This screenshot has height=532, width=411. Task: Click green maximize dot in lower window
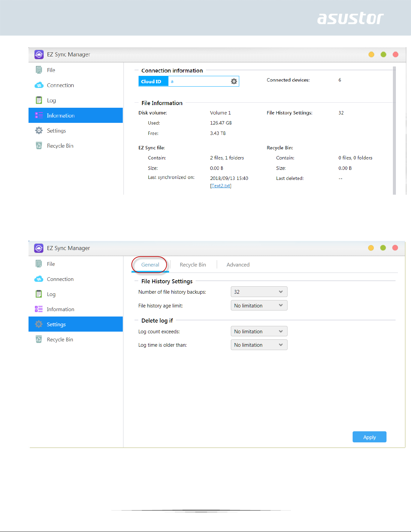383,248
